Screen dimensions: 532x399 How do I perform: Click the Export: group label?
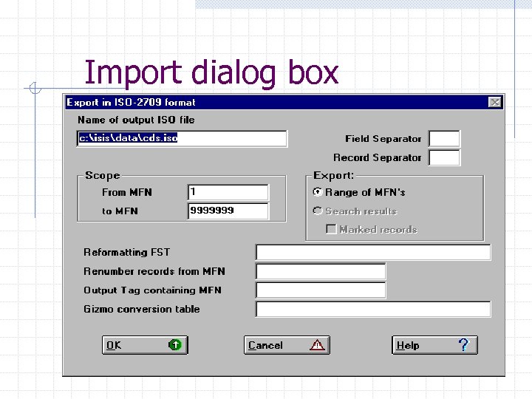tap(333, 175)
